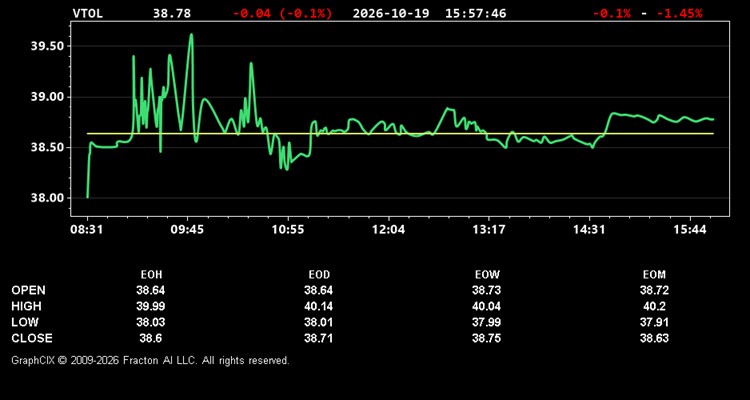This screenshot has height=400, width=750.
Task: Select EOH high value 39.99
Action: click(151, 306)
